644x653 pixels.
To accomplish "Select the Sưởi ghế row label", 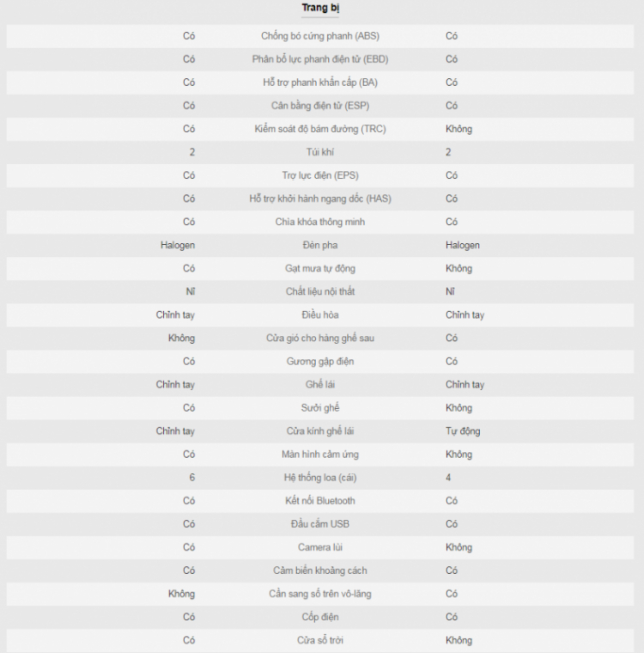I will (320, 408).
